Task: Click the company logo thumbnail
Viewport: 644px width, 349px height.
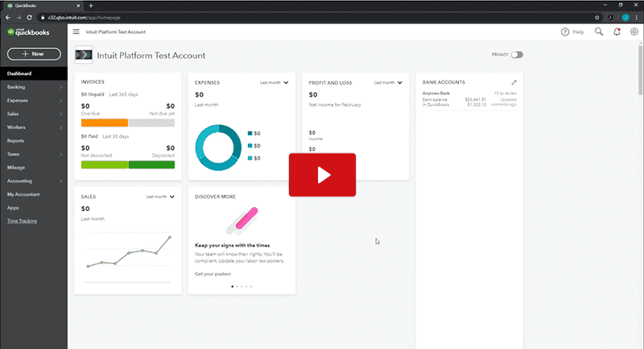Action: 84,55
